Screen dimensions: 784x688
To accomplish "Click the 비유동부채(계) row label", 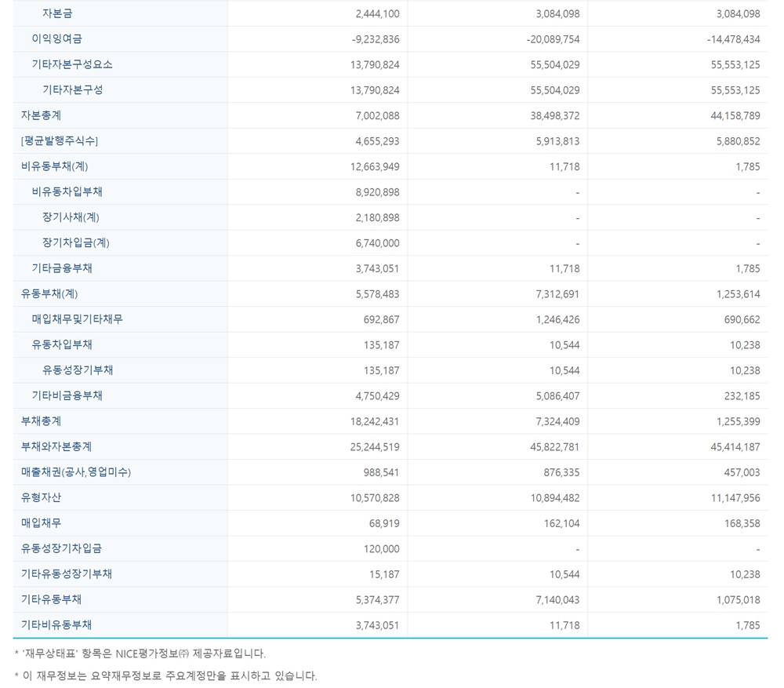I will tap(55, 166).
